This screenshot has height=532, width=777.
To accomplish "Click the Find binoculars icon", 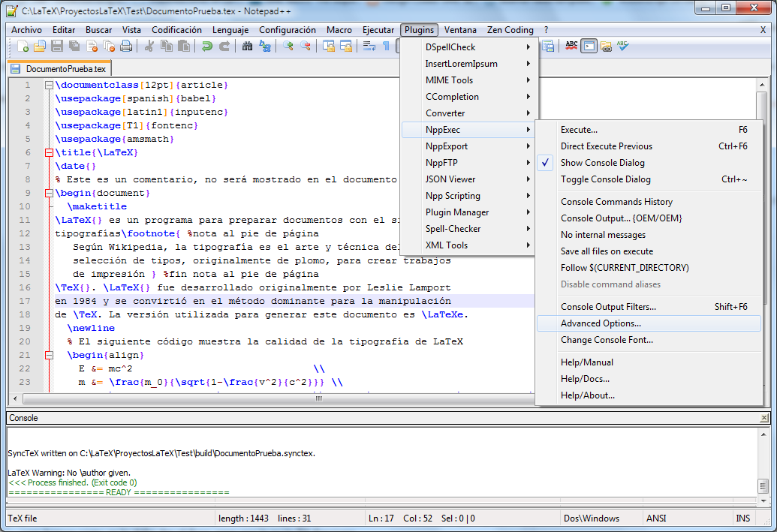I will click(247, 47).
